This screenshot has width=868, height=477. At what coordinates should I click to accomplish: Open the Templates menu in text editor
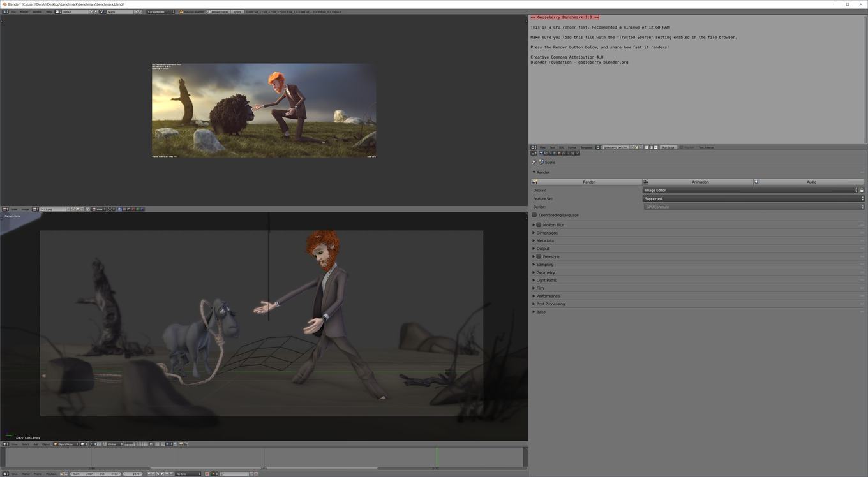[587, 147]
